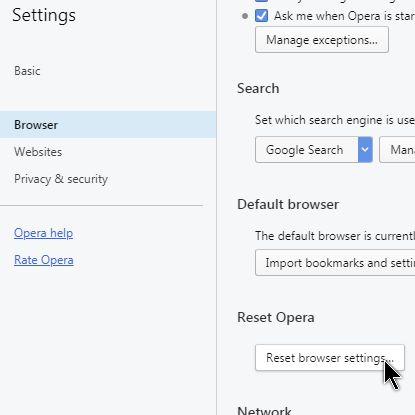The width and height of the screenshot is (415, 415).
Task: Click the Reset Opera section heading
Action: [x=276, y=317]
